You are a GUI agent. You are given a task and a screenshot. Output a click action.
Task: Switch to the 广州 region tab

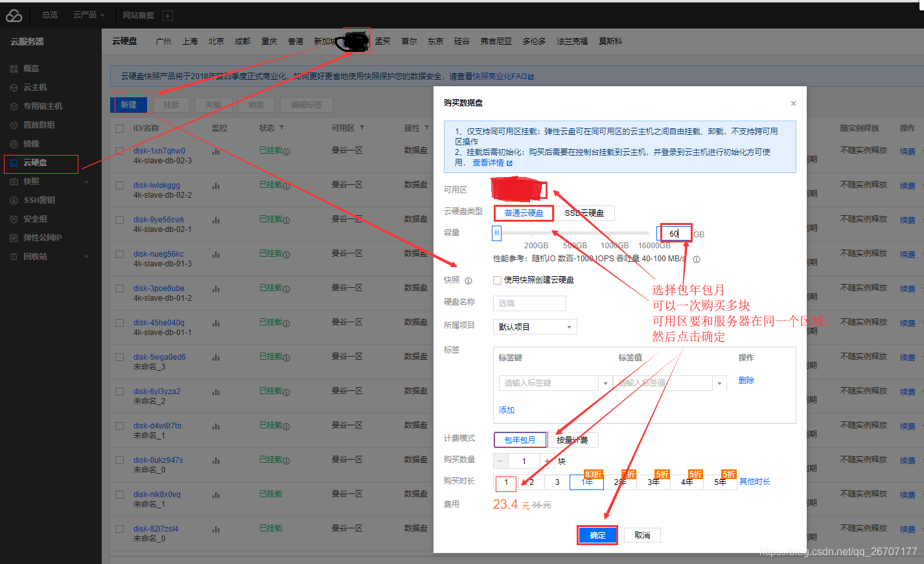click(163, 41)
